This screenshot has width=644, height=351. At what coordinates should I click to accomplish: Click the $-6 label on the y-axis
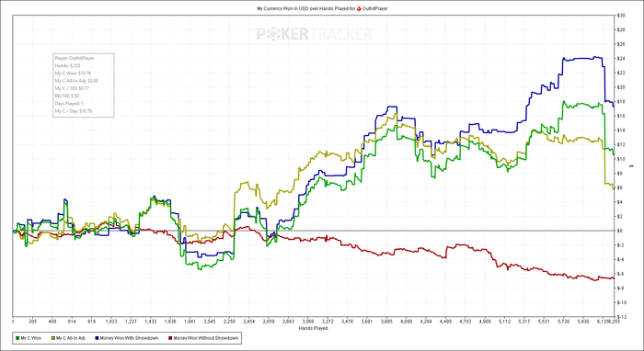point(621,274)
